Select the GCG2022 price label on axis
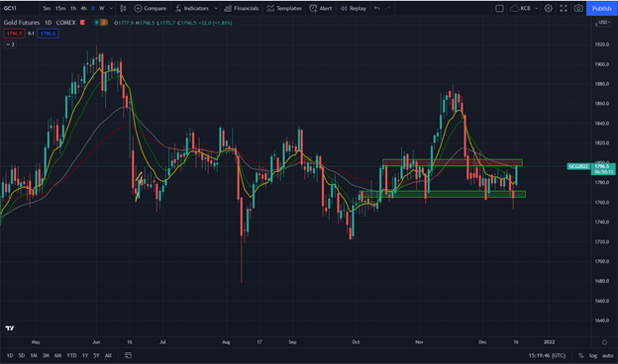The height and width of the screenshot is (364, 618). tap(578, 166)
